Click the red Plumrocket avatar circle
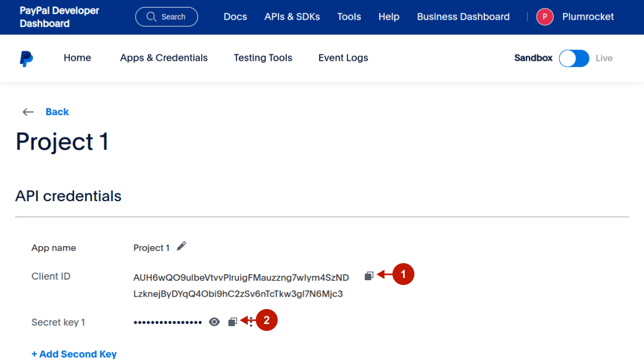 tap(545, 17)
